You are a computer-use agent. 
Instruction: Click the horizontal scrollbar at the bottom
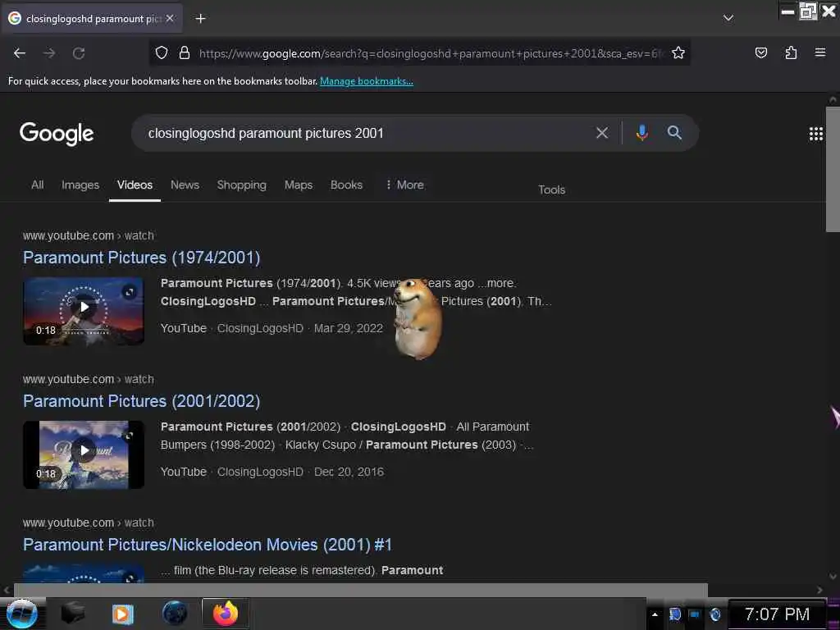(360, 590)
